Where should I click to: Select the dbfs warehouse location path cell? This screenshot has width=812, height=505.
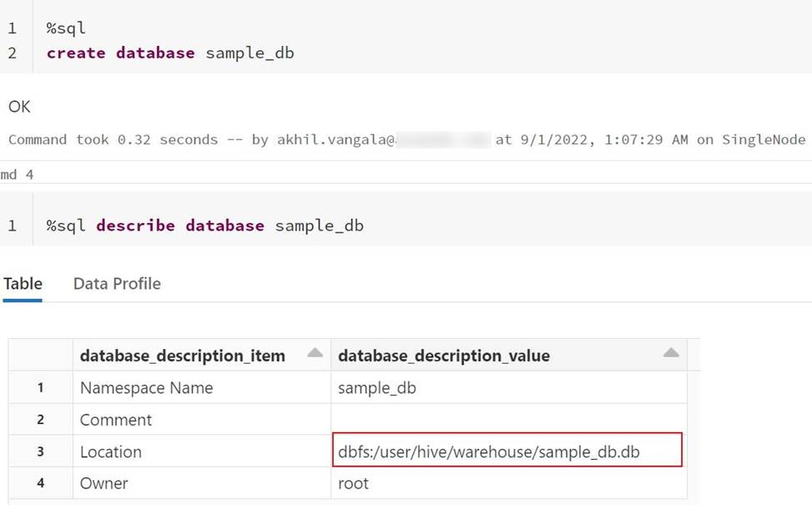point(488,452)
